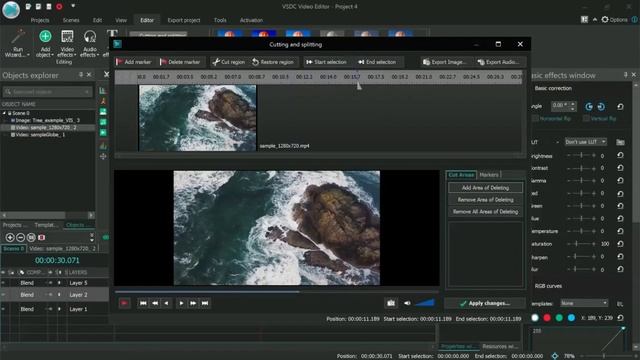
Task: Browse for a LUT file
Action: pyautogui.click(x=620, y=142)
